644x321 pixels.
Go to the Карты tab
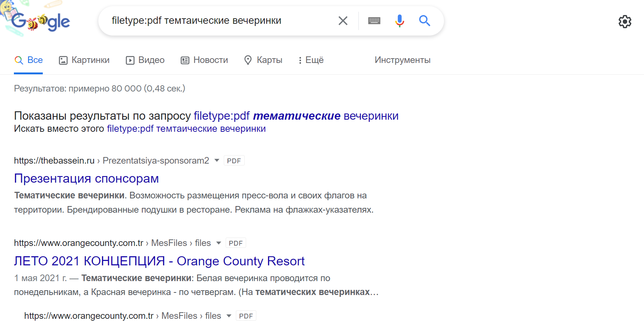click(263, 60)
